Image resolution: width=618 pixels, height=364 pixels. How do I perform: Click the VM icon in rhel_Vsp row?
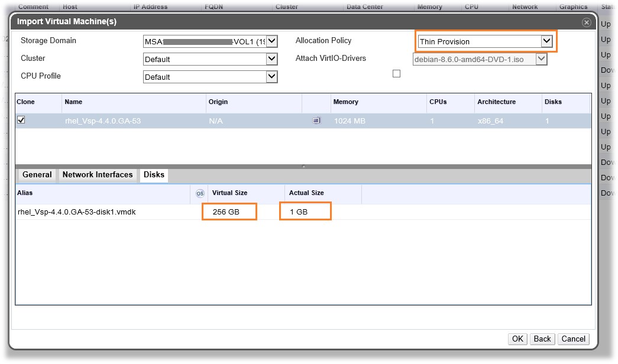tap(316, 121)
